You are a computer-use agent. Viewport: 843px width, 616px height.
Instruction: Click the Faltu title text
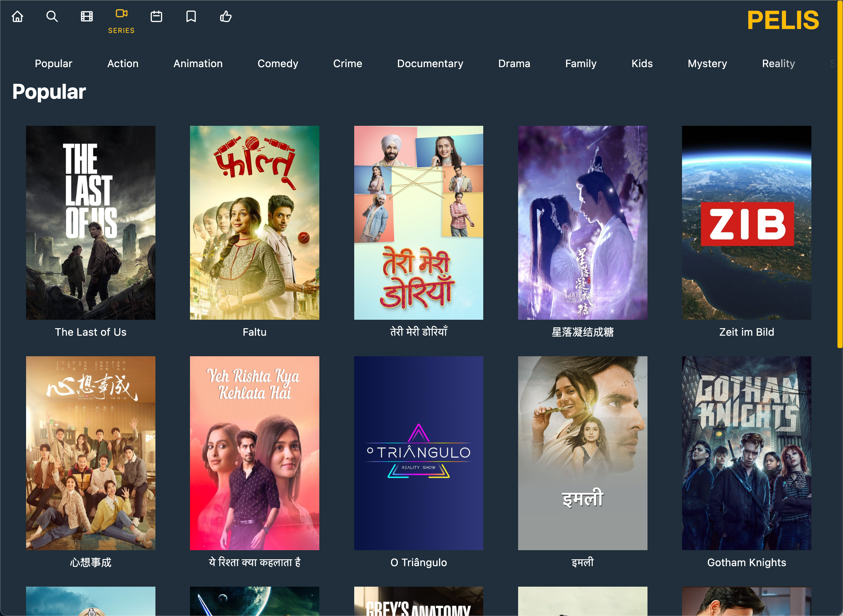[x=254, y=332]
